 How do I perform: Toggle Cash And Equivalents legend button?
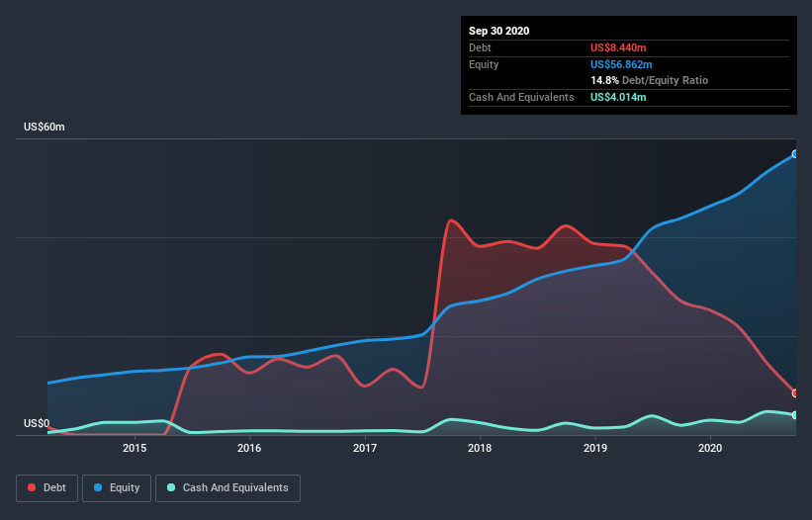[x=227, y=488]
